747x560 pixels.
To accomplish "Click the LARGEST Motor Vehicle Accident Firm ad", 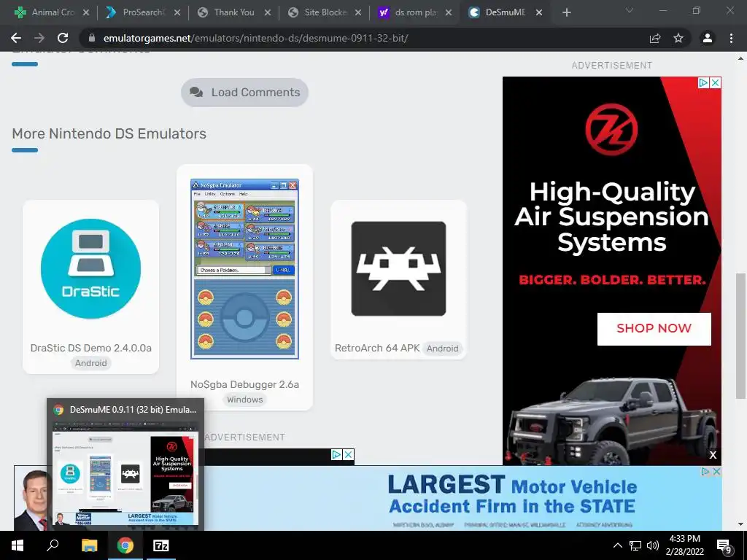I will pos(512,495).
